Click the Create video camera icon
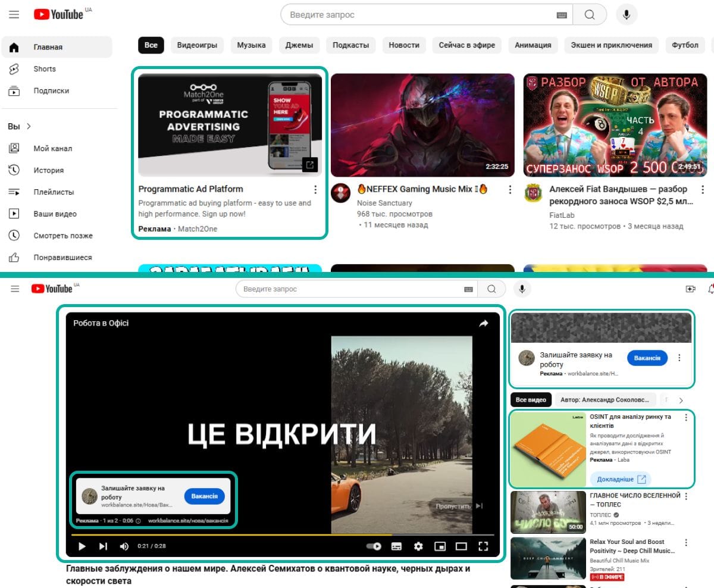This screenshot has width=714, height=588. 690,289
